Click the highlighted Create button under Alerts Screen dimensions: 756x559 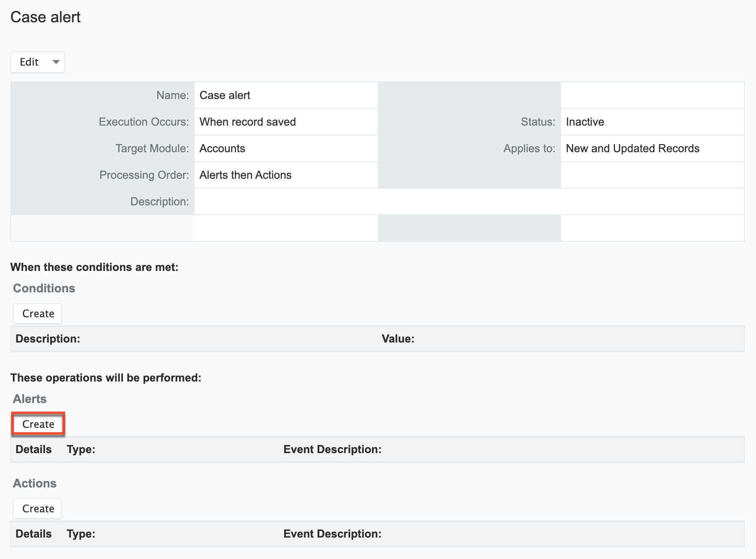38,424
